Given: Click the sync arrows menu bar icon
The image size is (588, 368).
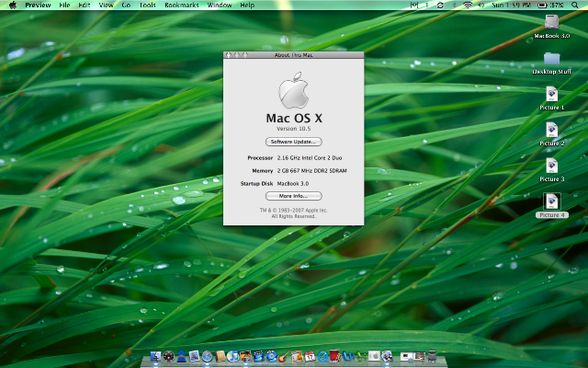Looking at the screenshot, I should 440,6.
